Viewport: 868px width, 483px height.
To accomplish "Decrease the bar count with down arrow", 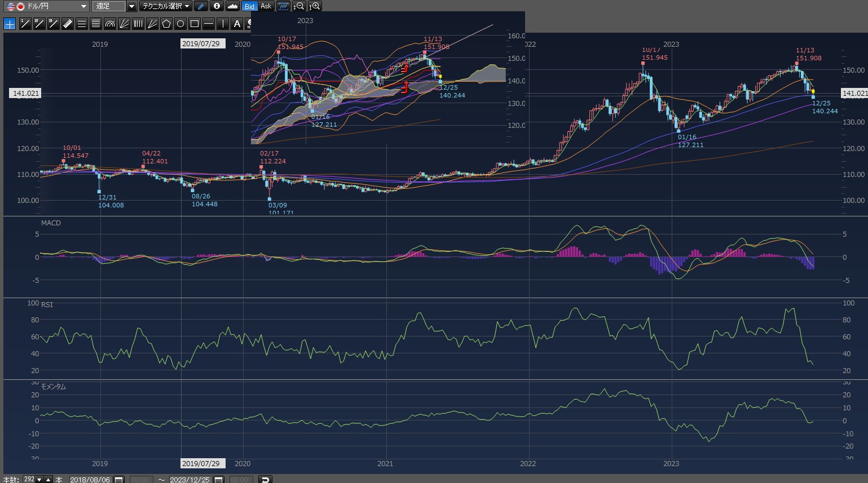I will (x=39, y=480).
